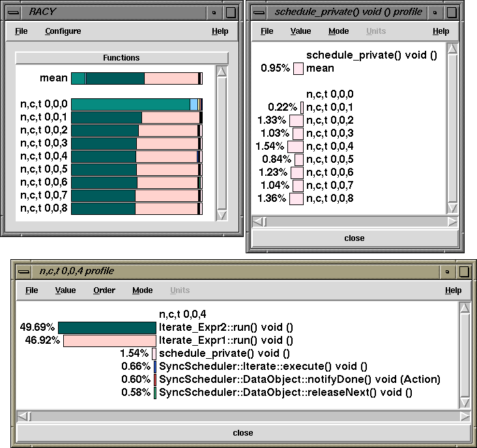The width and height of the screenshot is (477, 448).
Task: Click the mean profile bar in RACY
Action: click(x=137, y=78)
